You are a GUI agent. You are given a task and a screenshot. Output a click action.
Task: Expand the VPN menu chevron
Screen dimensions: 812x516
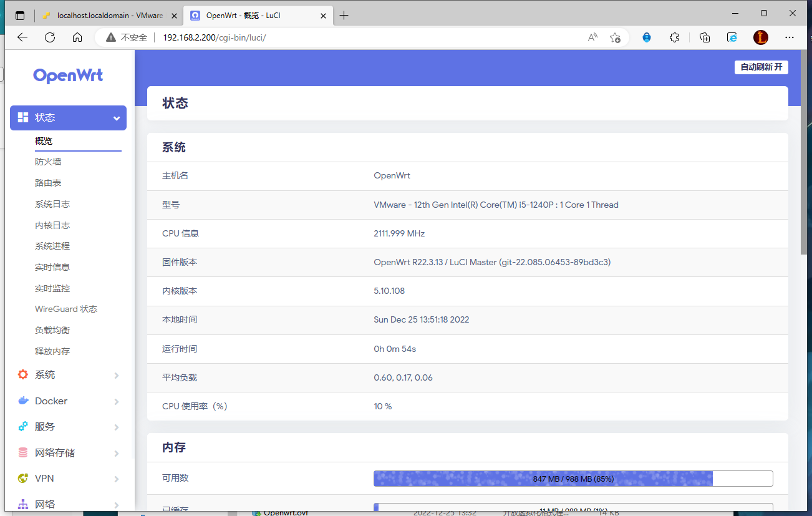point(117,479)
